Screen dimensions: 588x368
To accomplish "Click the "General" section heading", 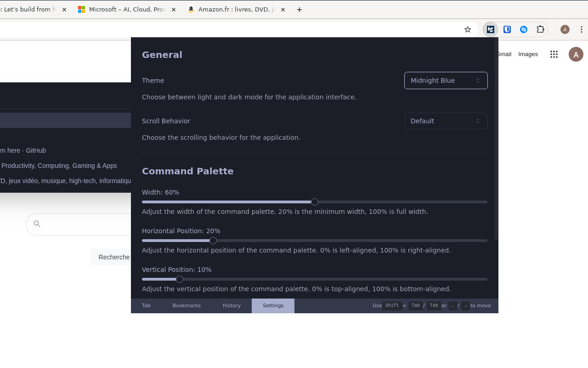I will (x=162, y=55).
